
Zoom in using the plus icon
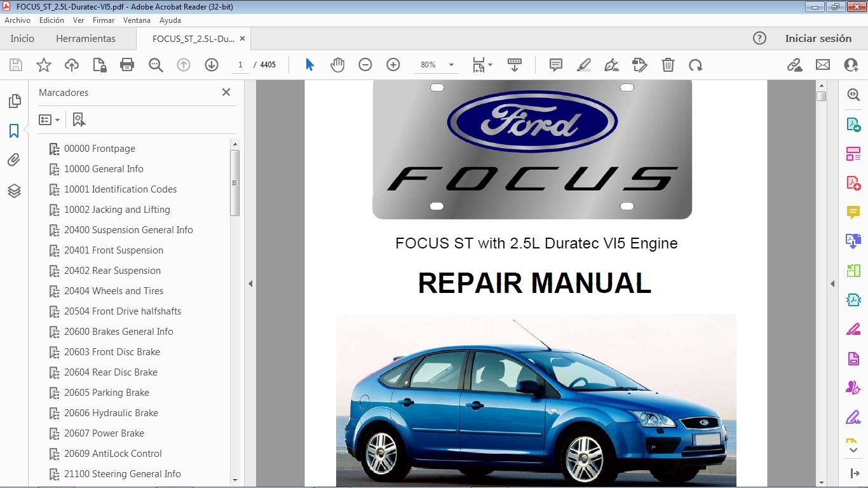pos(393,64)
